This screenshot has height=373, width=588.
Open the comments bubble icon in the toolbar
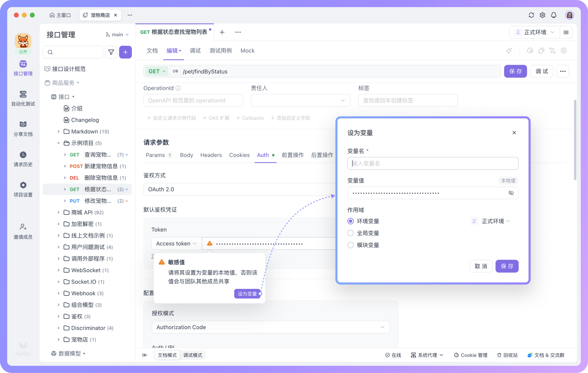tap(541, 51)
